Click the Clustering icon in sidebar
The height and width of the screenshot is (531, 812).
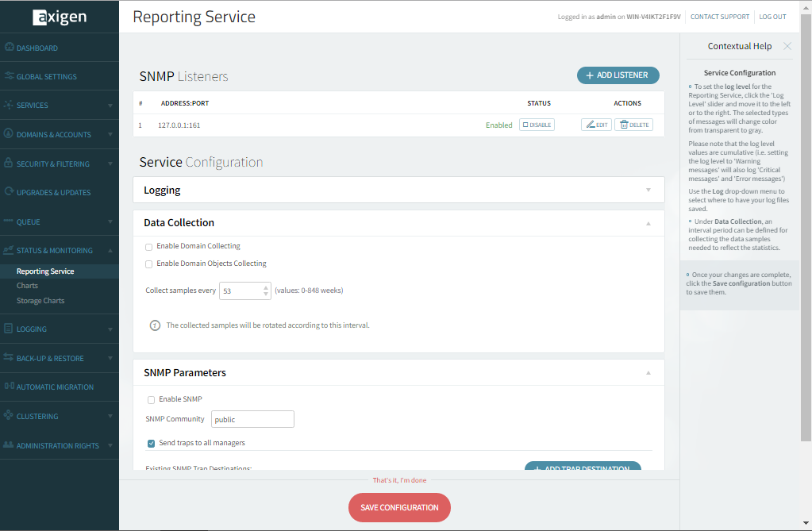click(x=9, y=416)
